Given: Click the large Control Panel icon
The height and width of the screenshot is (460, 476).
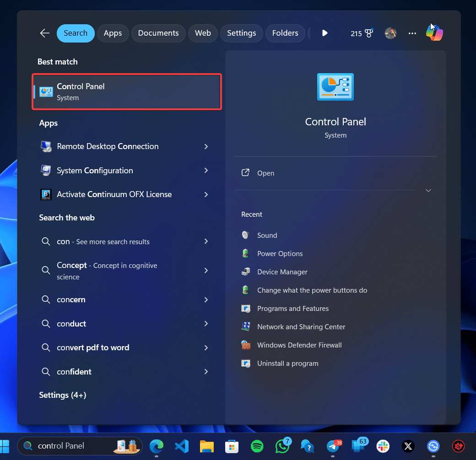Looking at the screenshot, I should 335,87.
